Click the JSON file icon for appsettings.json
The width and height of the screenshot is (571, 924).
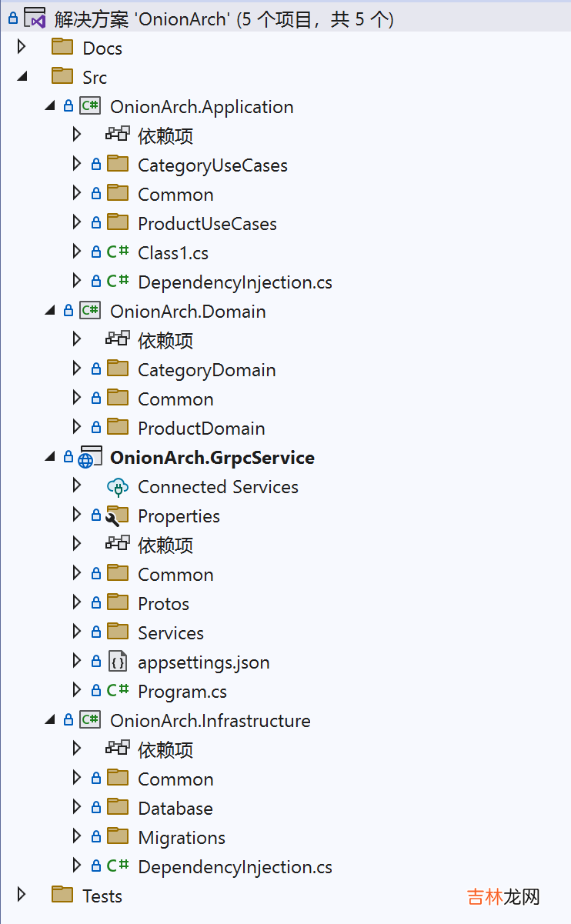coord(117,662)
